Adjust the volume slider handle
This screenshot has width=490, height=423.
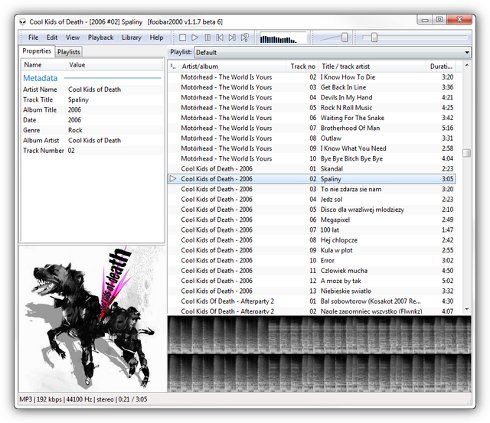pyautogui.click(x=345, y=37)
